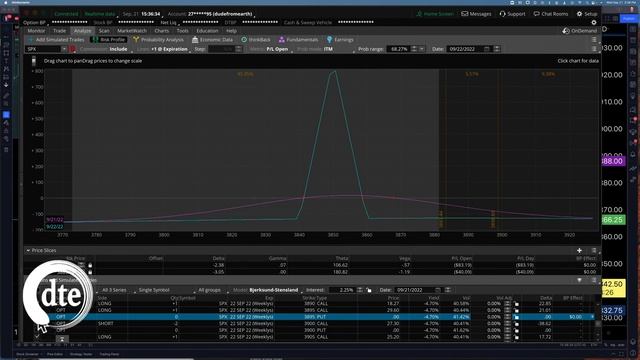Open the Price Slices panel menu icon
Viewport: 640px width, 360px height.
coord(594,250)
